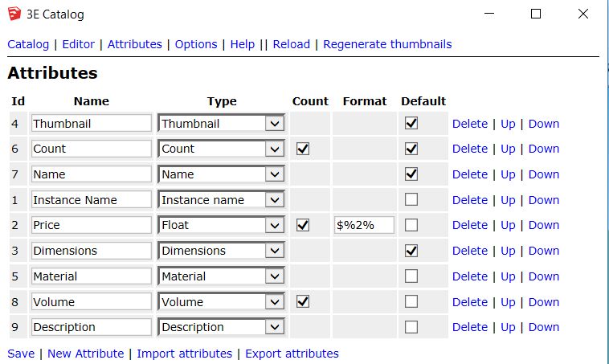The width and height of the screenshot is (609, 364).
Task: Expand the Material type dropdown arrow
Action: [275, 276]
